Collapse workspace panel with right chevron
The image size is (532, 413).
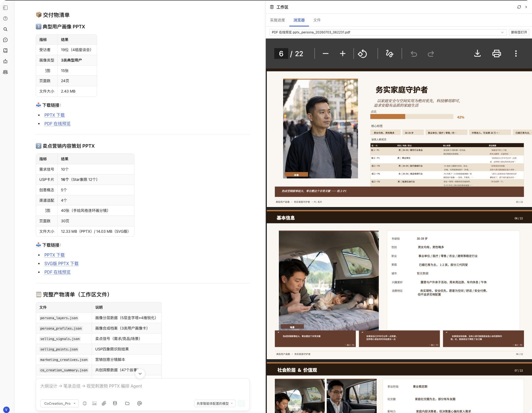pos(526,7)
